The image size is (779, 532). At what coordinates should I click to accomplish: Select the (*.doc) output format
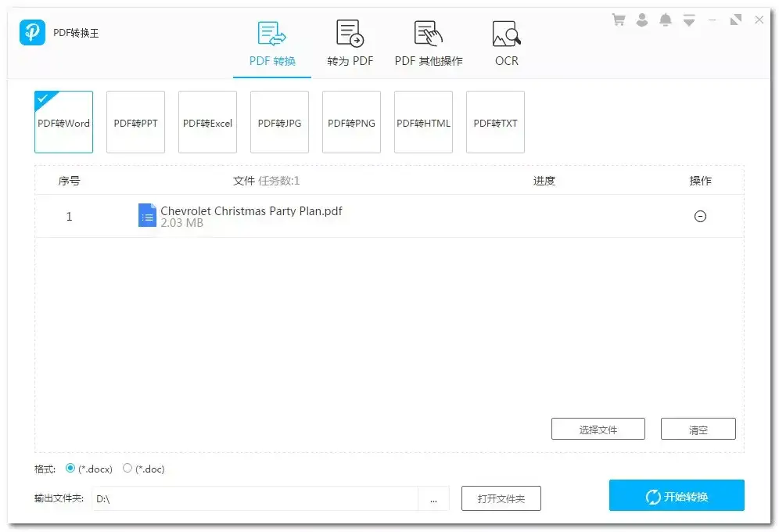[x=127, y=469]
